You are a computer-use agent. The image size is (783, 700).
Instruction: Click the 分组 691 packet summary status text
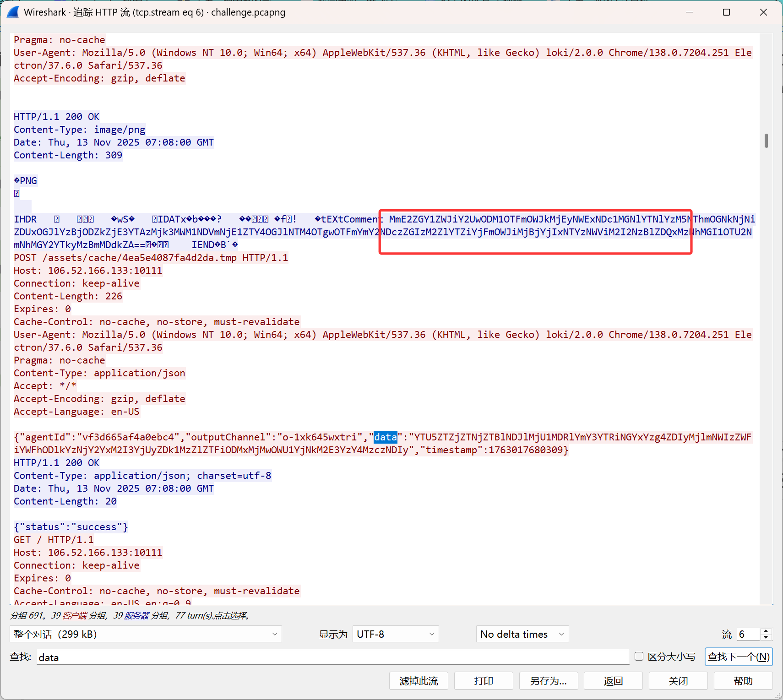pos(130,615)
